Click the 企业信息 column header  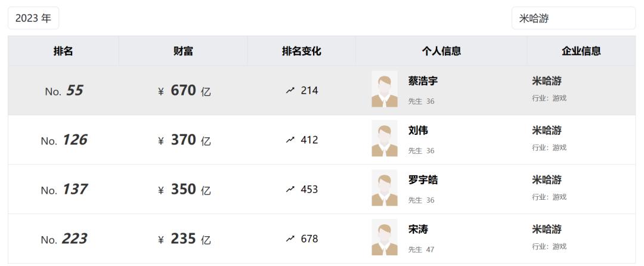pos(581,51)
